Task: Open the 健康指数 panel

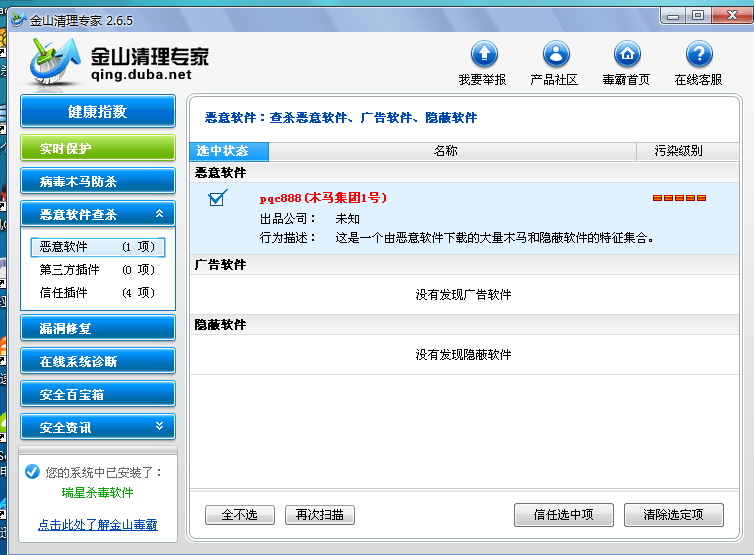Action: click(x=98, y=112)
